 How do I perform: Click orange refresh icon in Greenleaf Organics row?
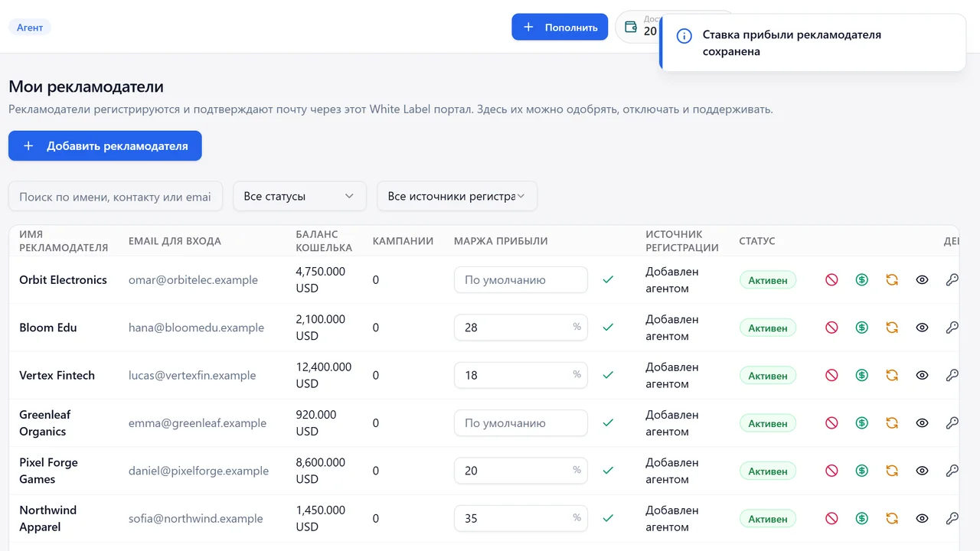coord(892,423)
